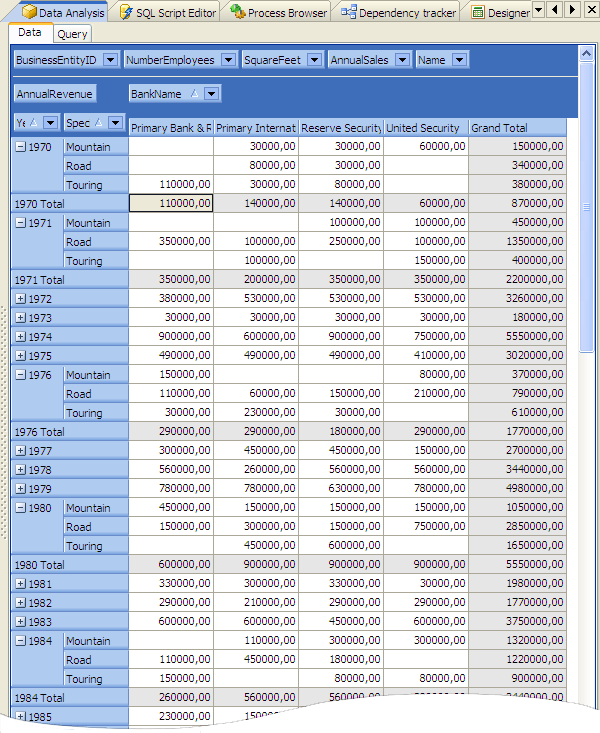
Task: Select the United Security column header
Action: click(x=426, y=128)
